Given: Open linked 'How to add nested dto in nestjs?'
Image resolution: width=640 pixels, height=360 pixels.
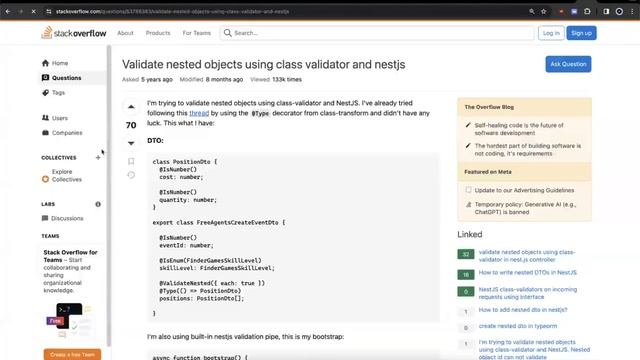Looking at the screenshot, I should 523,310.
